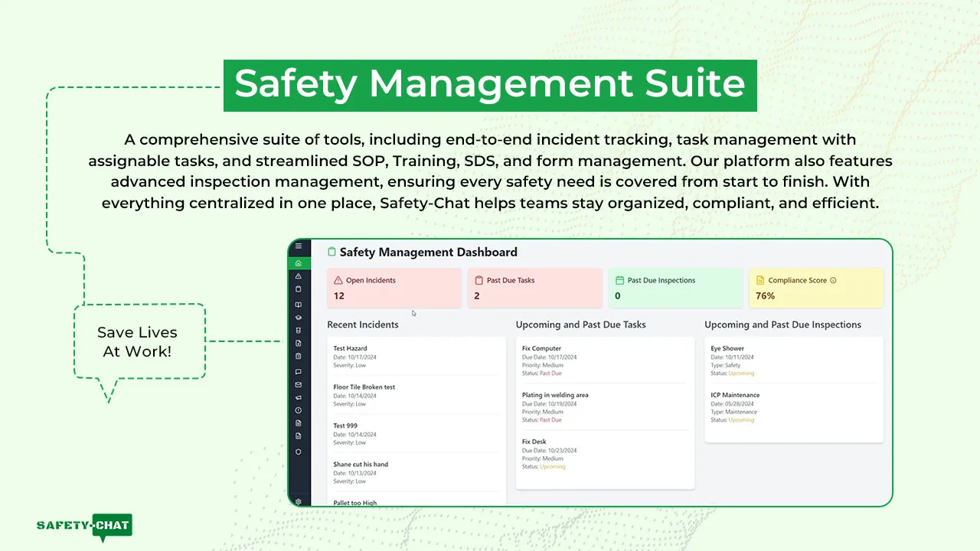Viewport: 980px width, 551px height.
Task: Click the clipboard icon on Past Due Tasks
Action: click(x=479, y=280)
